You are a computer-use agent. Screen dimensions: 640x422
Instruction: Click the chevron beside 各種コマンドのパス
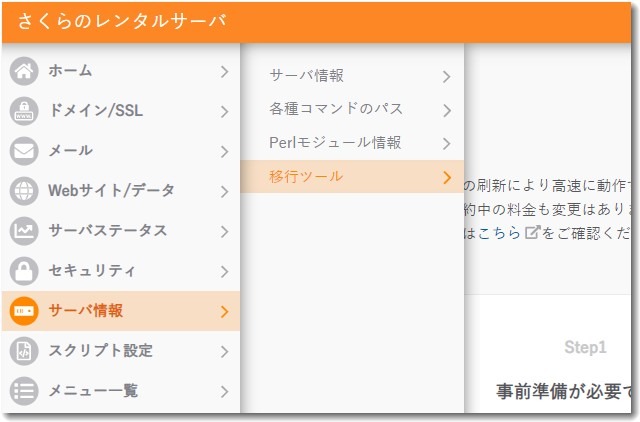pos(447,110)
